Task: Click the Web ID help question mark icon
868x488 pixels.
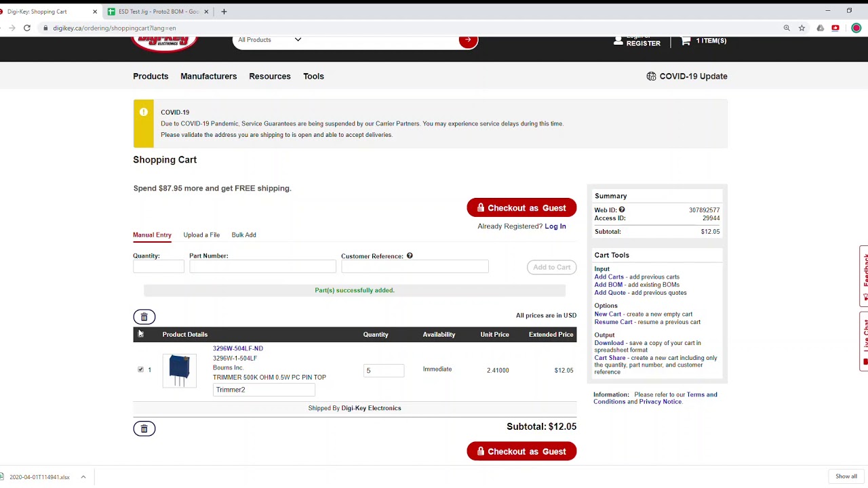Action: 622,210
